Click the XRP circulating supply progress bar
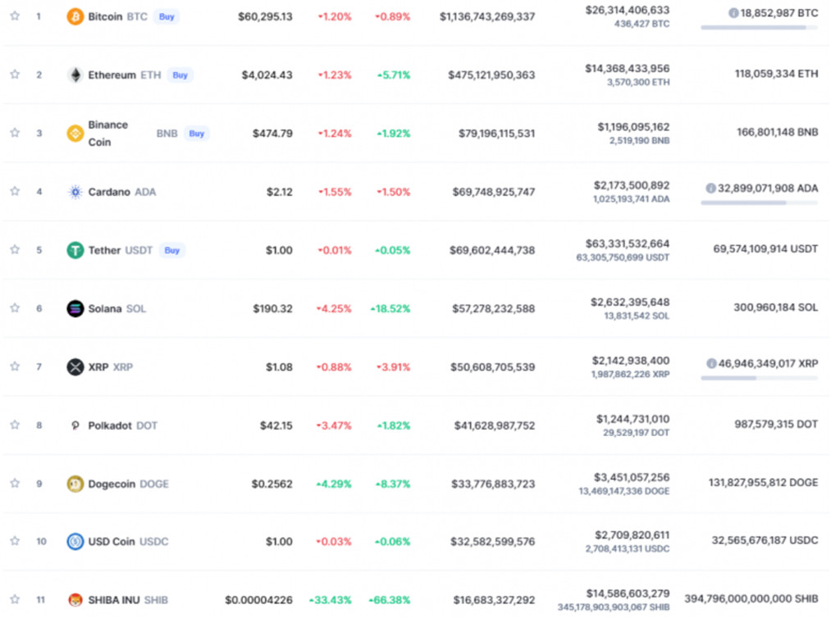 (759, 378)
